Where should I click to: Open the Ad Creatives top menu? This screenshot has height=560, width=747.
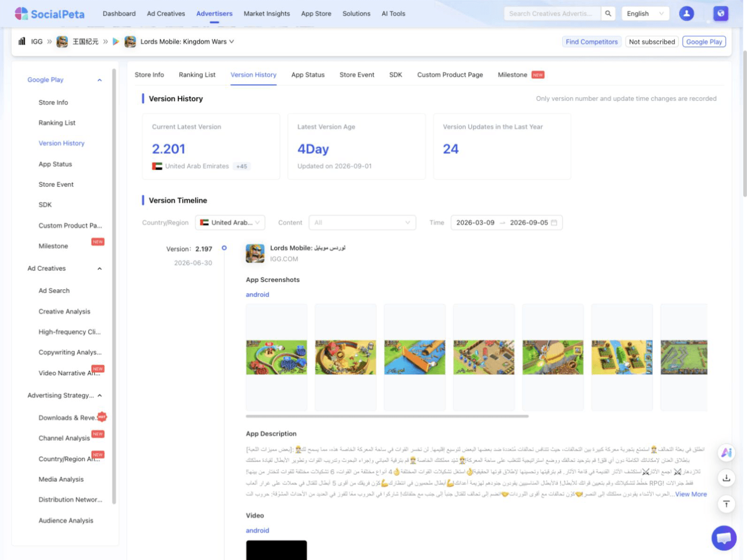166,14
